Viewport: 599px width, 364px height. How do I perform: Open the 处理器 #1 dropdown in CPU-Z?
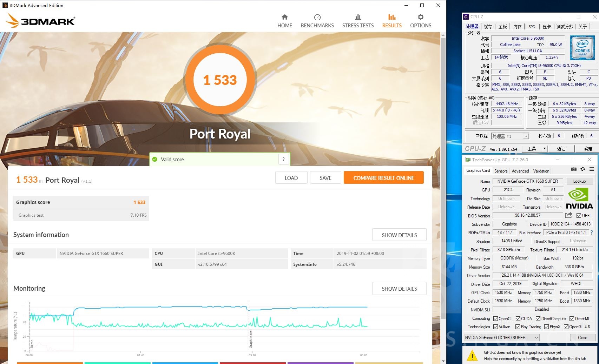(x=510, y=136)
